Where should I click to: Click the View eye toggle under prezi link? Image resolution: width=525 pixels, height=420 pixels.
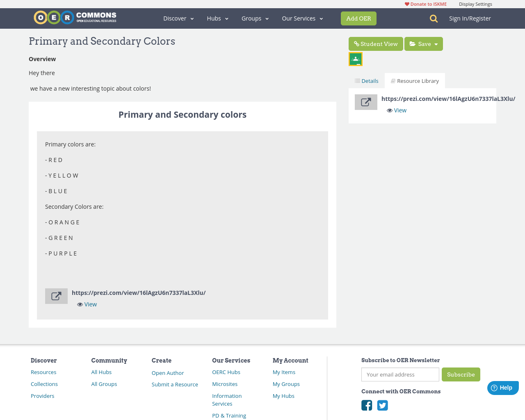[x=87, y=304]
